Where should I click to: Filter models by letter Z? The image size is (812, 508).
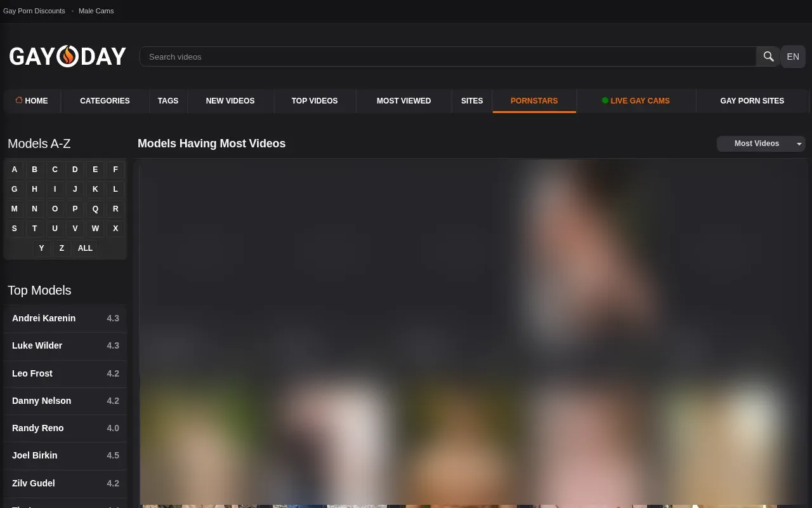pos(62,248)
